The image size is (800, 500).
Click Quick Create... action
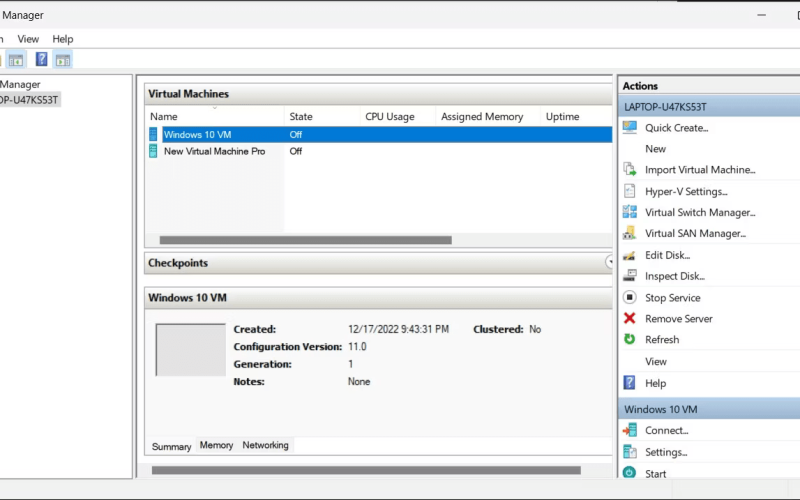coord(677,128)
